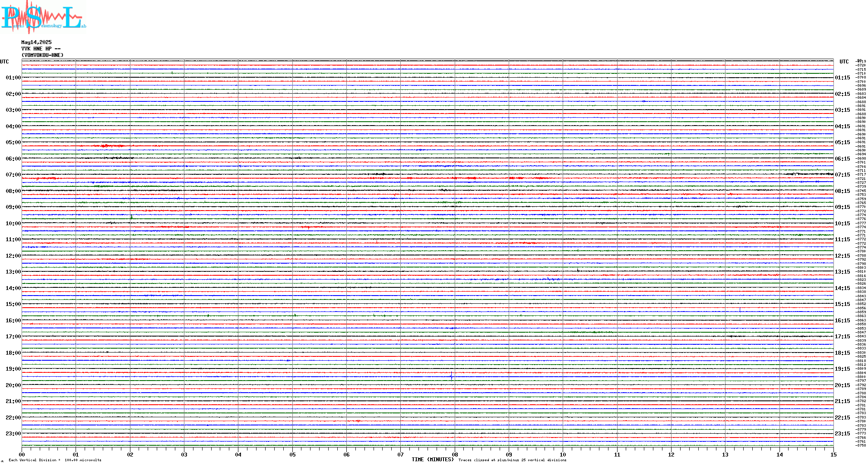This screenshot has height=466, width=868.
Task: Click minute tick label 04 on bottom axis
Action: 238,454
